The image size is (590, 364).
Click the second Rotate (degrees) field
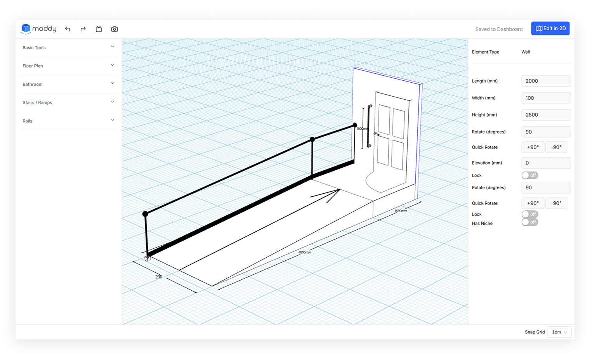[x=546, y=187]
